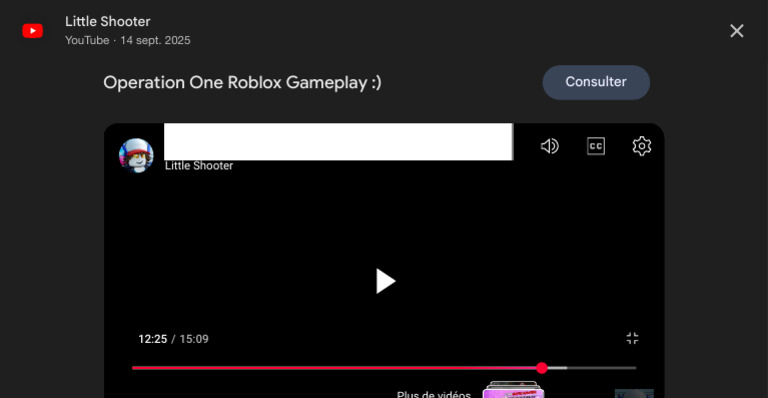
Task: Click the Little Shooter channel avatar
Action: [136, 156]
